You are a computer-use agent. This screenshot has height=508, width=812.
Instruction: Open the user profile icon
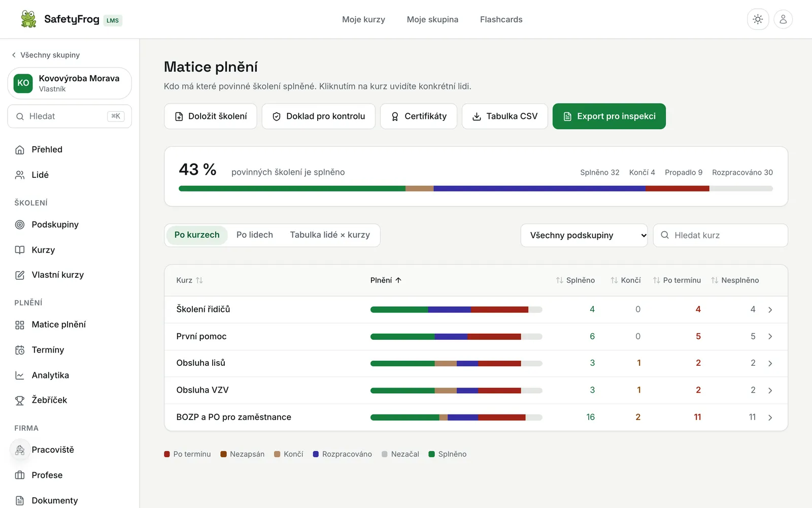(x=783, y=19)
